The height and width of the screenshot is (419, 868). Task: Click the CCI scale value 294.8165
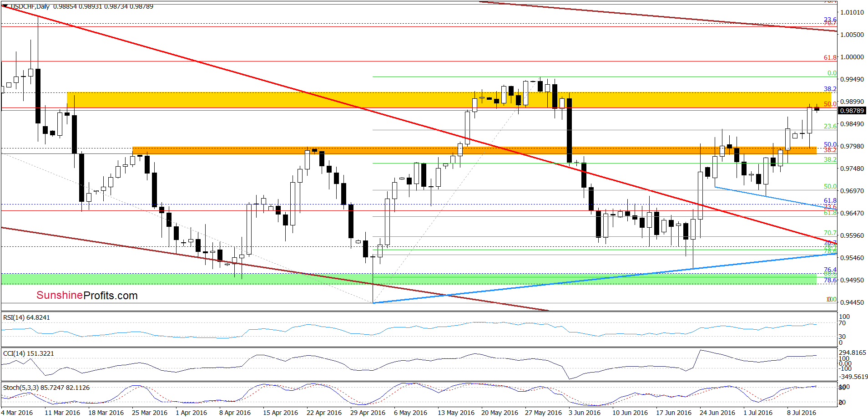tap(853, 353)
